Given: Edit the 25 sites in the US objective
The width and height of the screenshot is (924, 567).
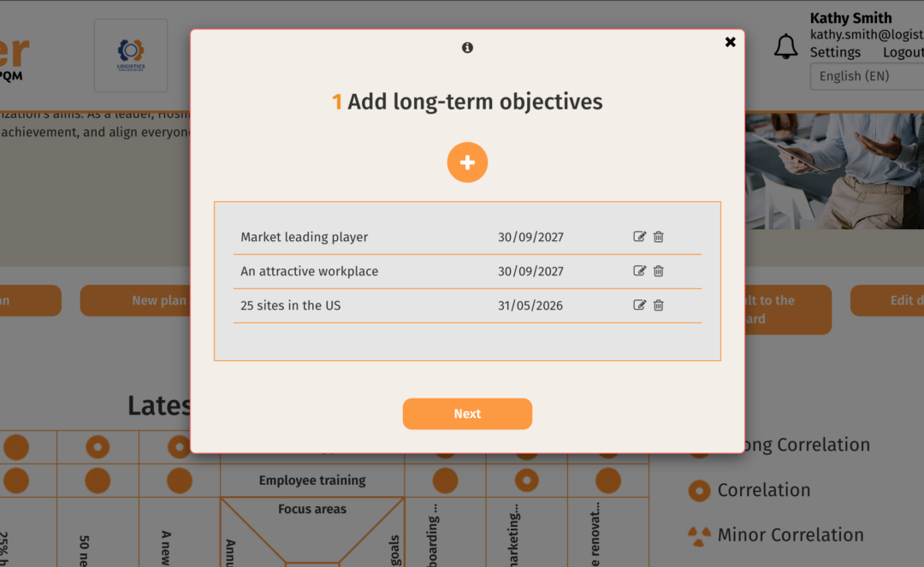Looking at the screenshot, I should (x=639, y=305).
